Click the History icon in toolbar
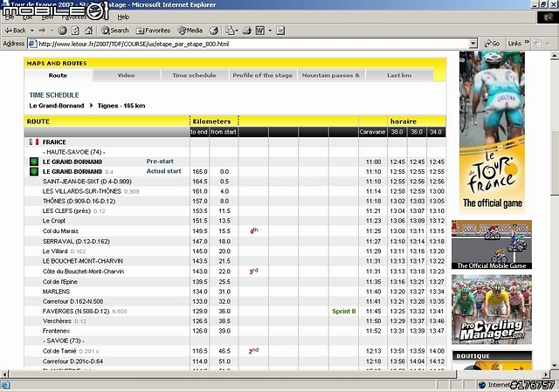Image resolution: width=559 pixels, height=392 pixels. [x=213, y=31]
